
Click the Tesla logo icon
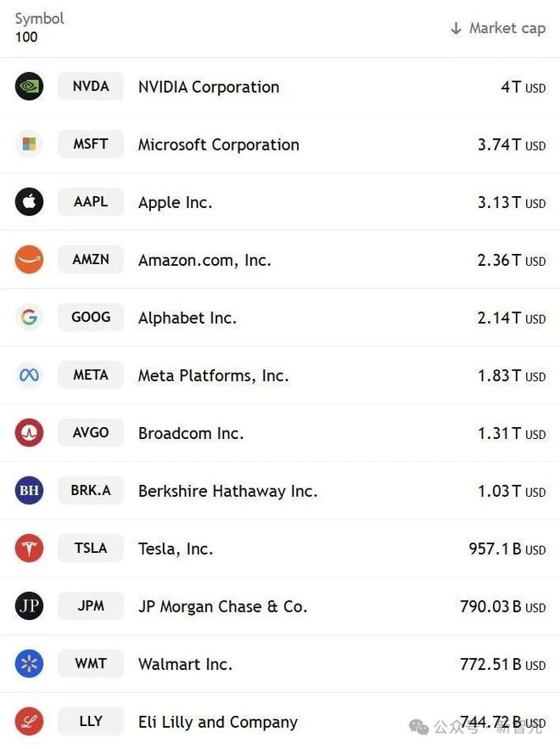tap(29, 549)
